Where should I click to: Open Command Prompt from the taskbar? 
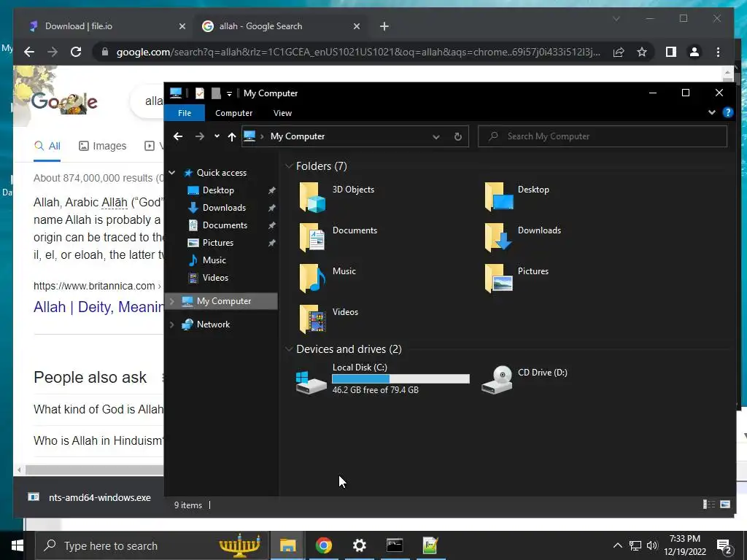click(x=395, y=545)
